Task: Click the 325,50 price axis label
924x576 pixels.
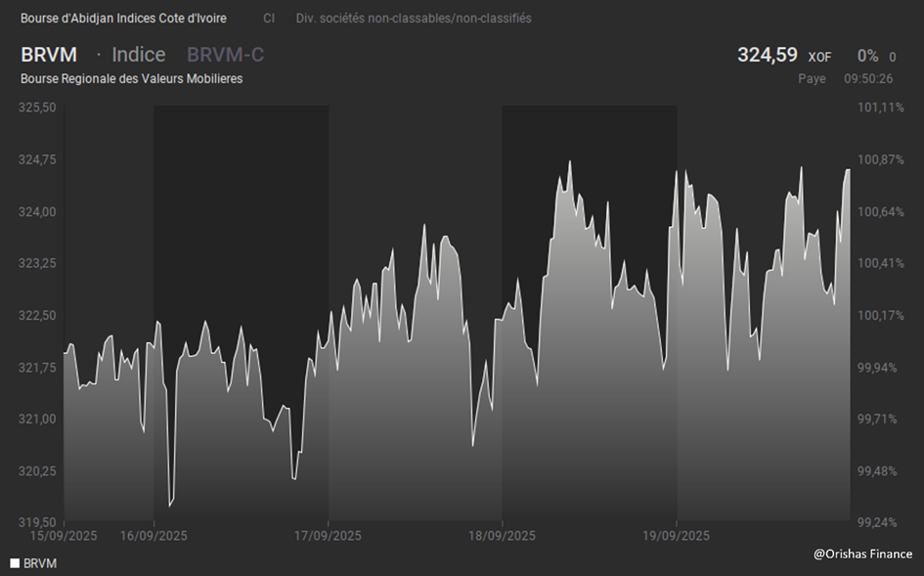Action: point(37,108)
